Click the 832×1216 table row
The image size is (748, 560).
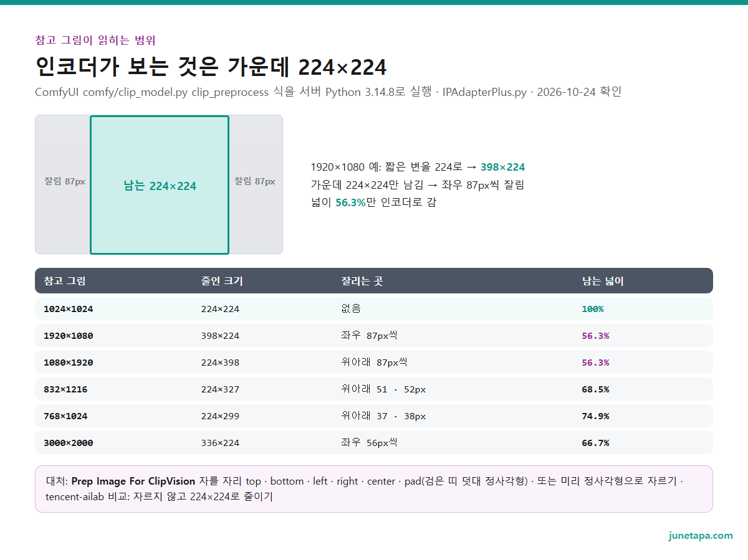click(x=374, y=389)
